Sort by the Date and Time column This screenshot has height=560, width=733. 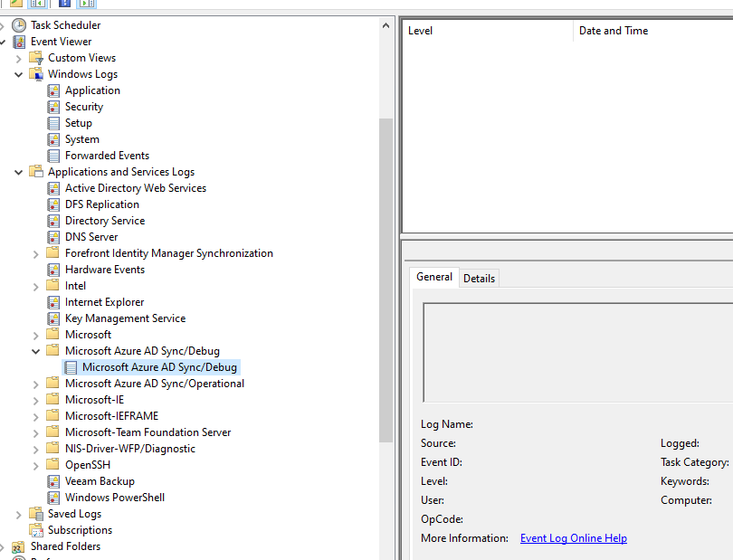point(653,31)
